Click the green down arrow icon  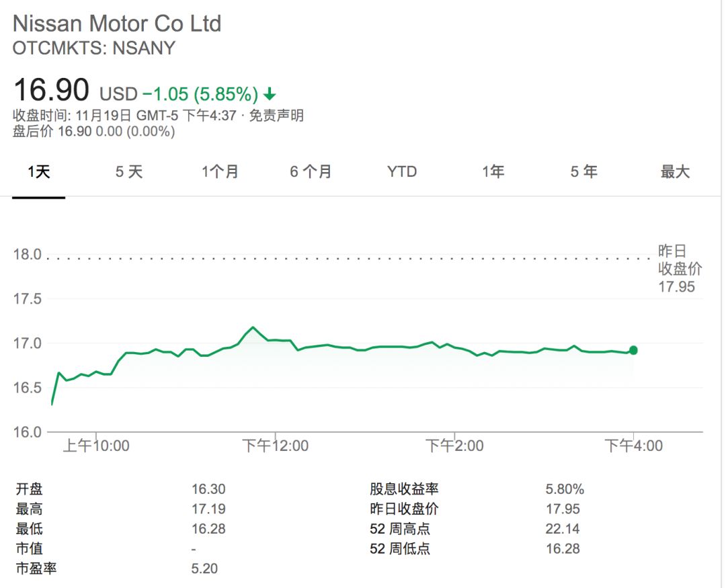(x=270, y=93)
